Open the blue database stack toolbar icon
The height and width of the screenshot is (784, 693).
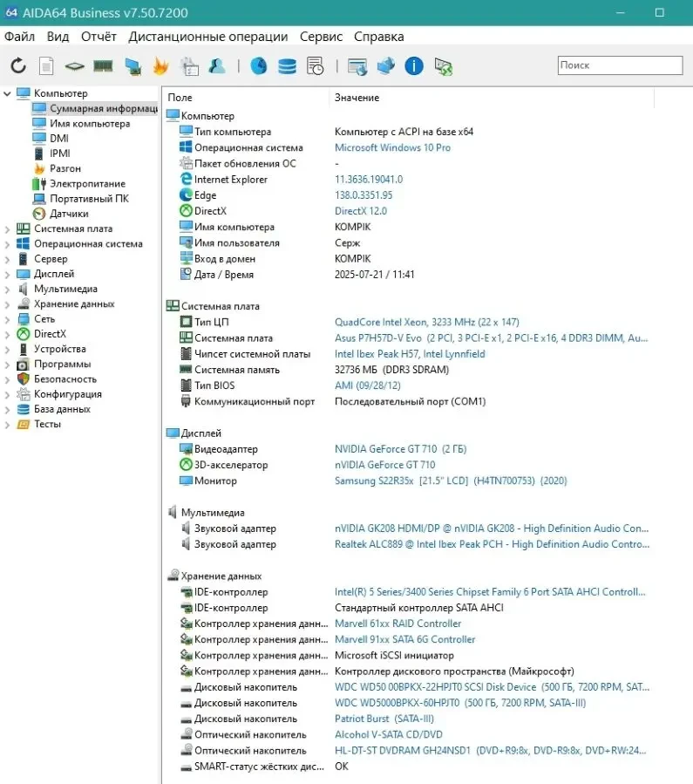287,65
